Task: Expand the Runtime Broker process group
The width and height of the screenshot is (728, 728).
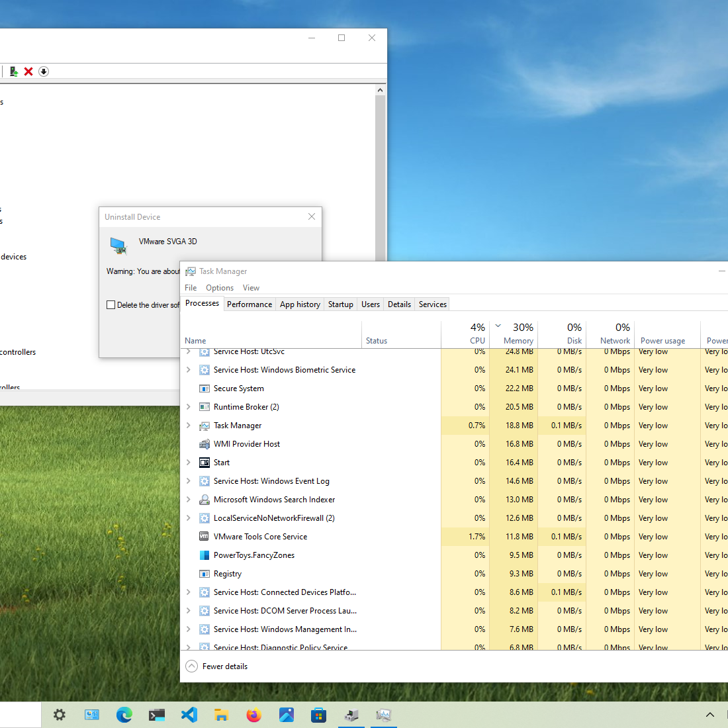Action: (x=188, y=406)
